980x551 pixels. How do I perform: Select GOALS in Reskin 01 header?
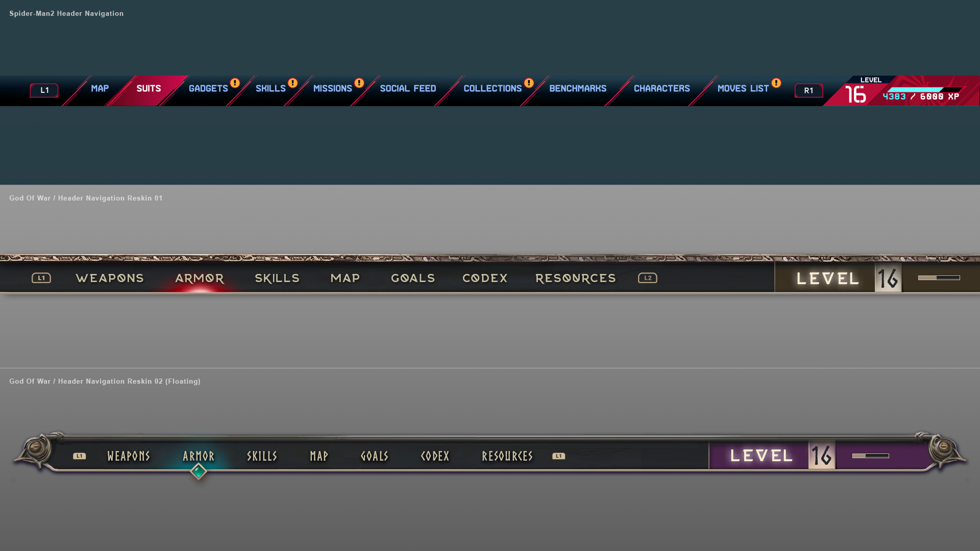click(413, 279)
